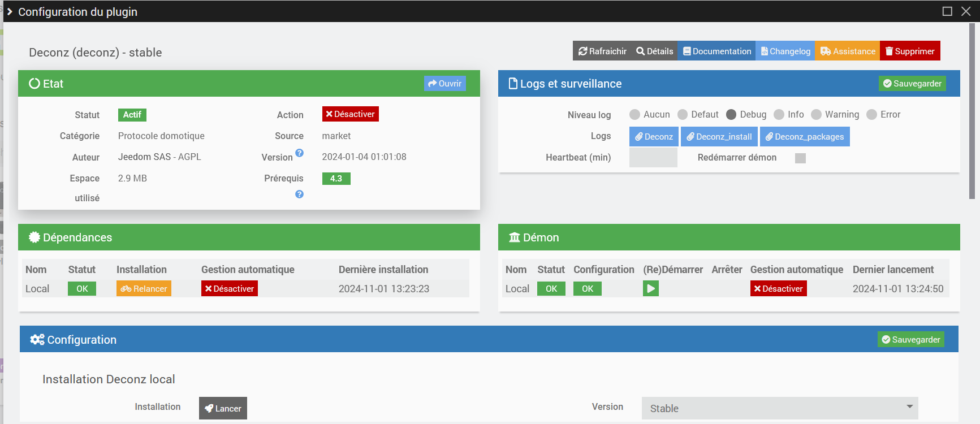Maximize the plugin configuration dialog
This screenshot has width=980, height=424.
pyautogui.click(x=947, y=11)
